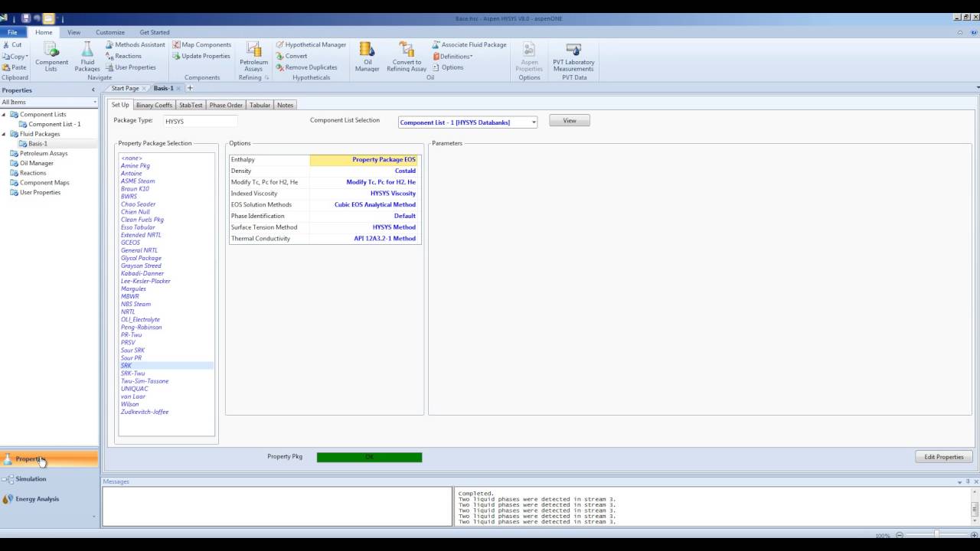Open the Energy Analysis environment
Viewport: 980px width, 551px height.
pyautogui.click(x=49, y=499)
